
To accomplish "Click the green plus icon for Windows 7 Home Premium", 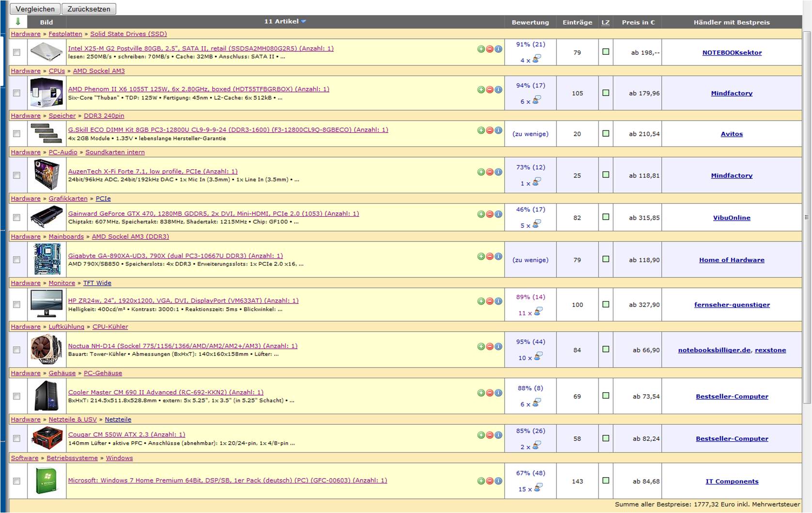I will 481,481.
